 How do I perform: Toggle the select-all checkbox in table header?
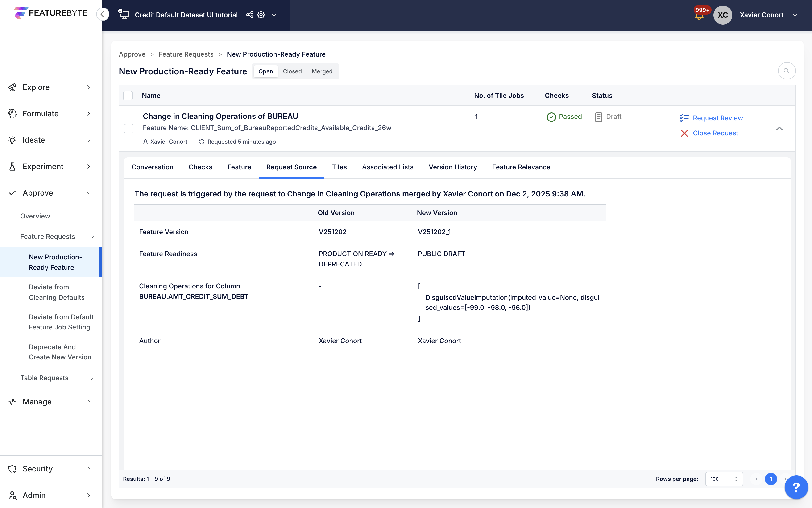pos(128,96)
